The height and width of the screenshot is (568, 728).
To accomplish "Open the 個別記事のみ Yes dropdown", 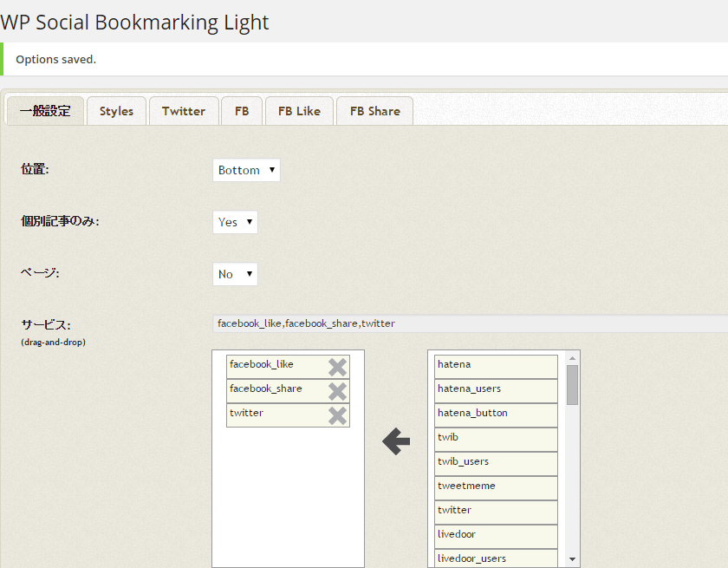I will coord(235,222).
